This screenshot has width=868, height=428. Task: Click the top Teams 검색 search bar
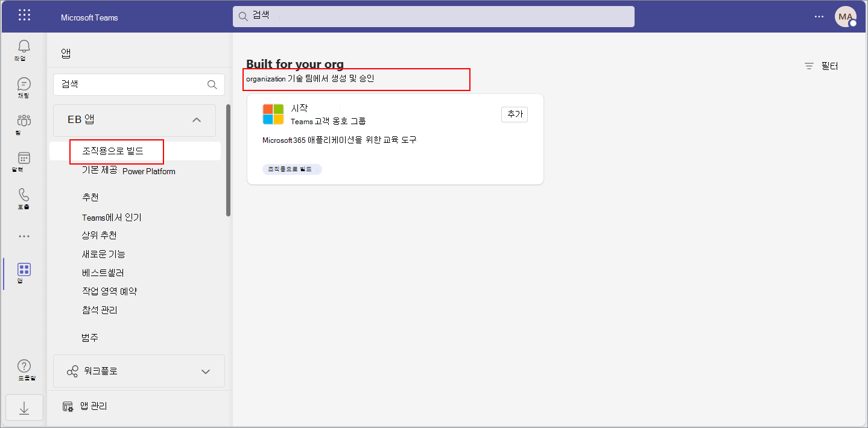(x=433, y=17)
